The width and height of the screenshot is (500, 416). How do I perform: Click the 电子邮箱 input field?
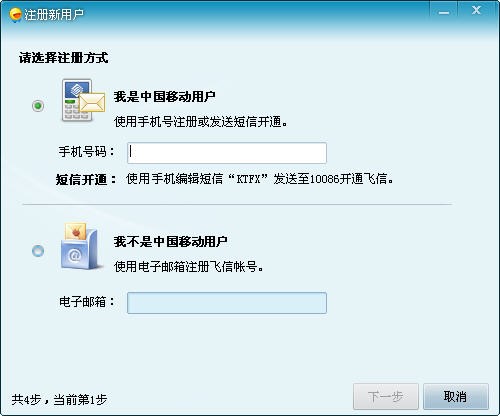pyautogui.click(x=227, y=303)
